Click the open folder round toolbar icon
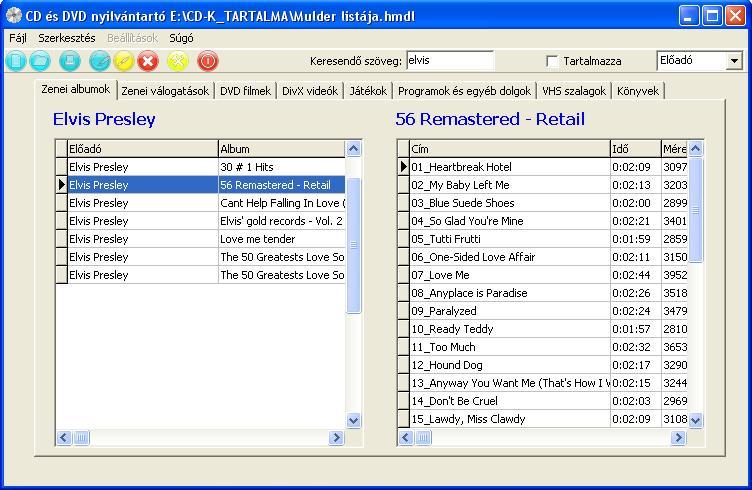This screenshot has width=752, height=490. (x=40, y=61)
